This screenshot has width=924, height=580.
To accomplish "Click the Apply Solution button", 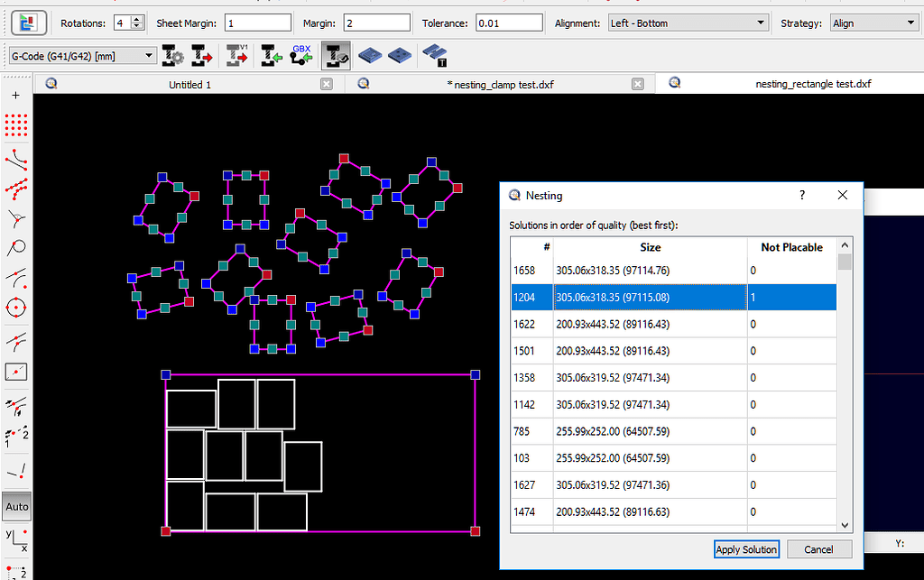I will click(x=746, y=549).
